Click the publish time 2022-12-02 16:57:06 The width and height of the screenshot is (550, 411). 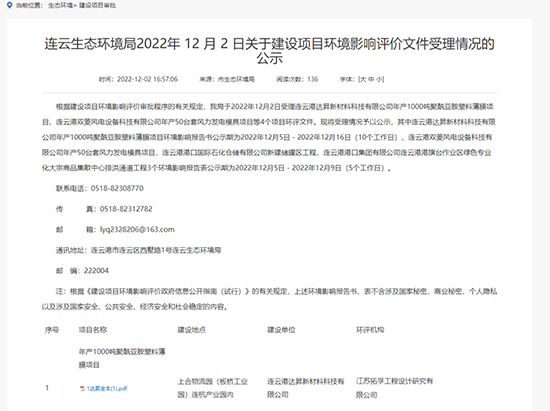pyautogui.click(x=147, y=79)
